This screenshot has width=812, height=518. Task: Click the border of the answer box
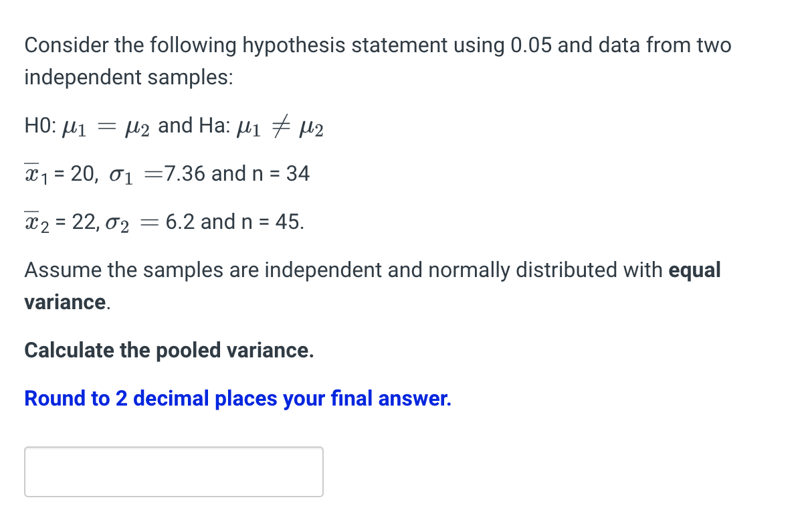[173, 448]
